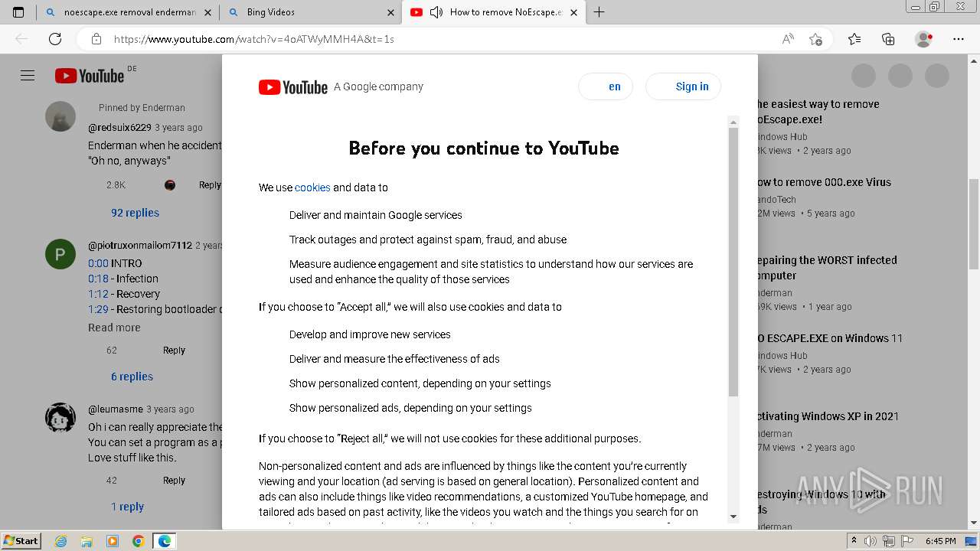This screenshot has height=551, width=980.
Task: Open a new browser tab
Action: pos(599,12)
